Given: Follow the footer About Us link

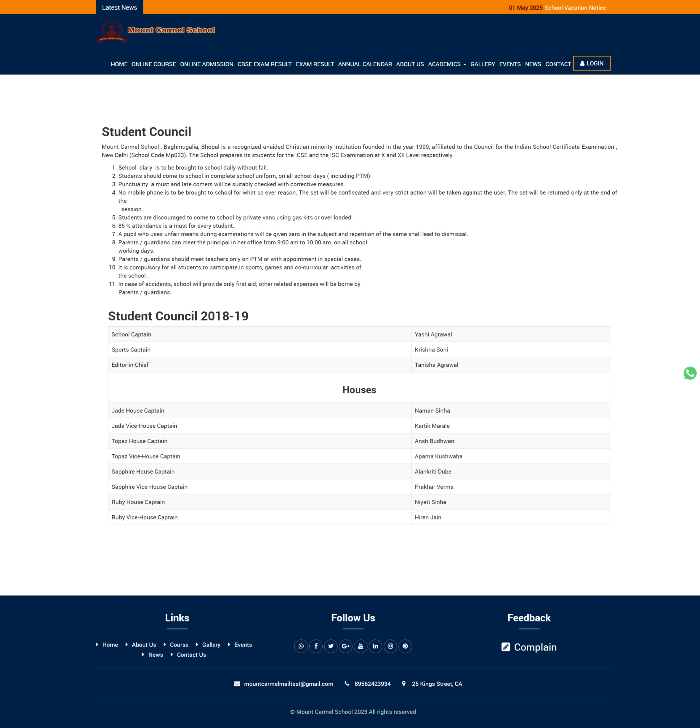Looking at the screenshot, I should pyautogui.click(x=144, y=645).
